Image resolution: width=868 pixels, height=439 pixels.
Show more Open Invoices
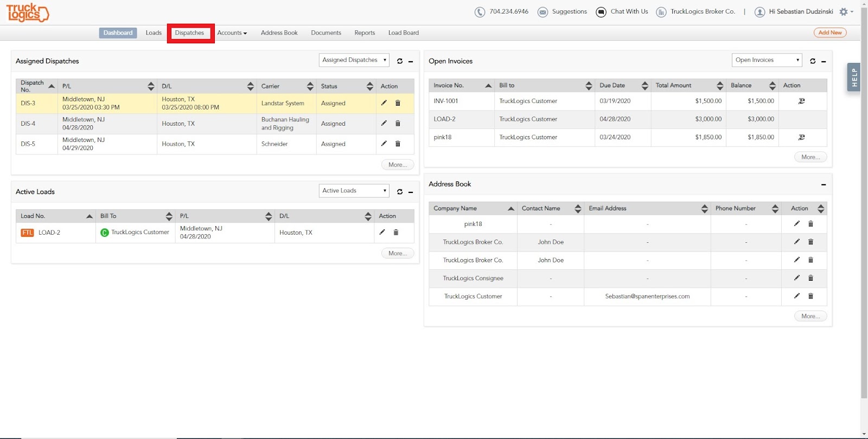point(810,157)
